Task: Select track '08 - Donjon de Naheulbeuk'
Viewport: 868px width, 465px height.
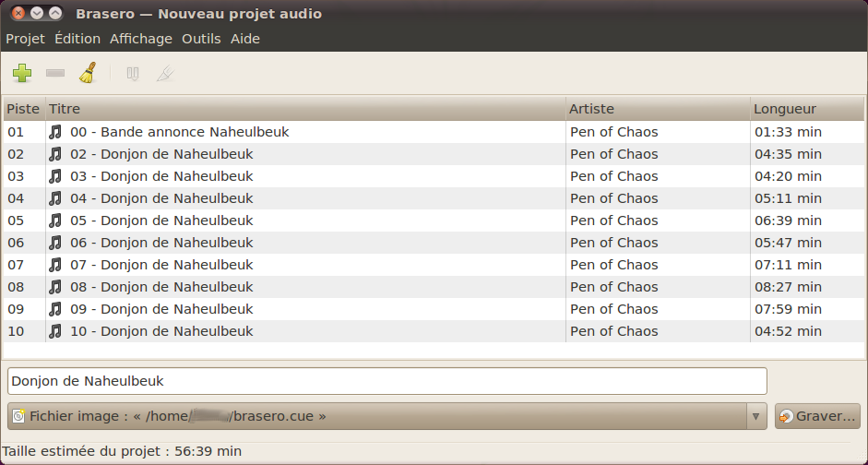Action: [x=161, y=287]
